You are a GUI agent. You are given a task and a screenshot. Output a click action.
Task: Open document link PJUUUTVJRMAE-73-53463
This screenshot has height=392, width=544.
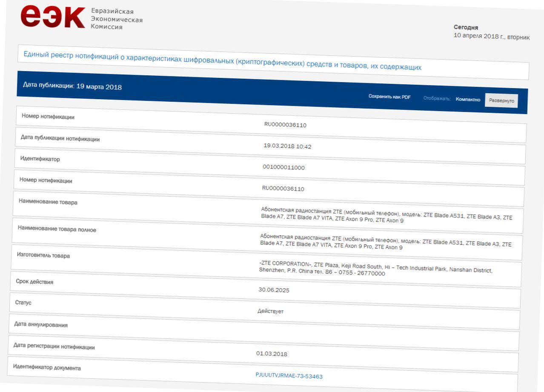coord(289,376)
